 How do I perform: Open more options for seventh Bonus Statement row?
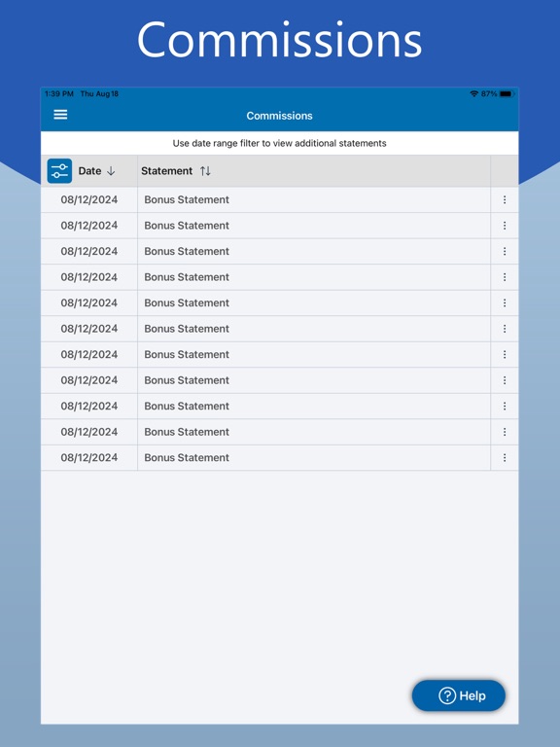[505, 354]
